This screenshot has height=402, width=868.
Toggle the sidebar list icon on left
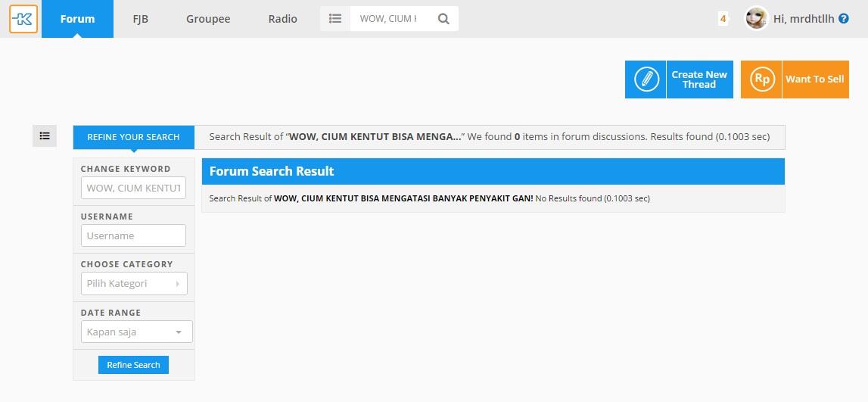[45, 136]
